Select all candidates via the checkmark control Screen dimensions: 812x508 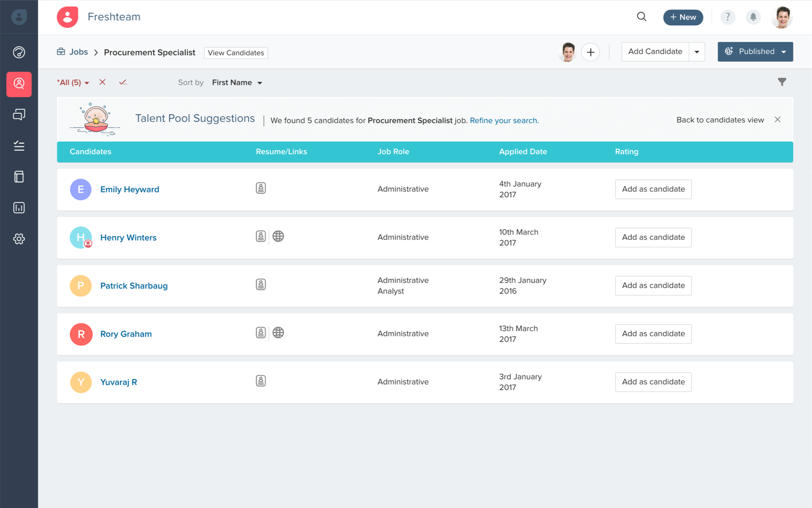coord(123,82)
